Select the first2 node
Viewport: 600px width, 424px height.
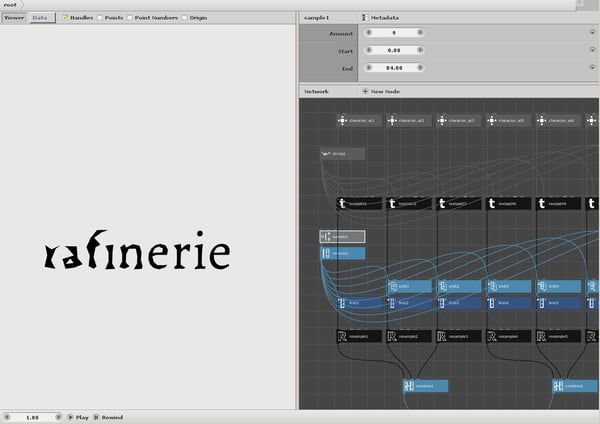click(x=409, y=303)
